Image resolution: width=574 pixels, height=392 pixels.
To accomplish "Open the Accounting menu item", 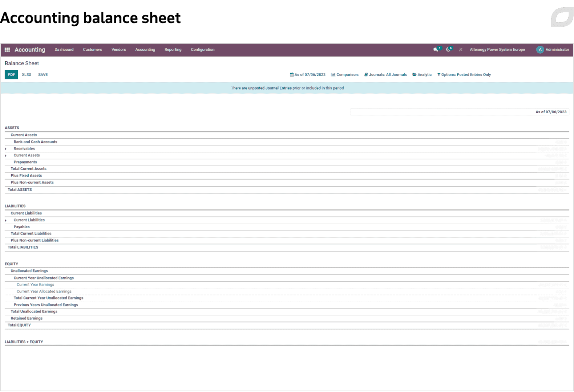I will tap(145, 50).
